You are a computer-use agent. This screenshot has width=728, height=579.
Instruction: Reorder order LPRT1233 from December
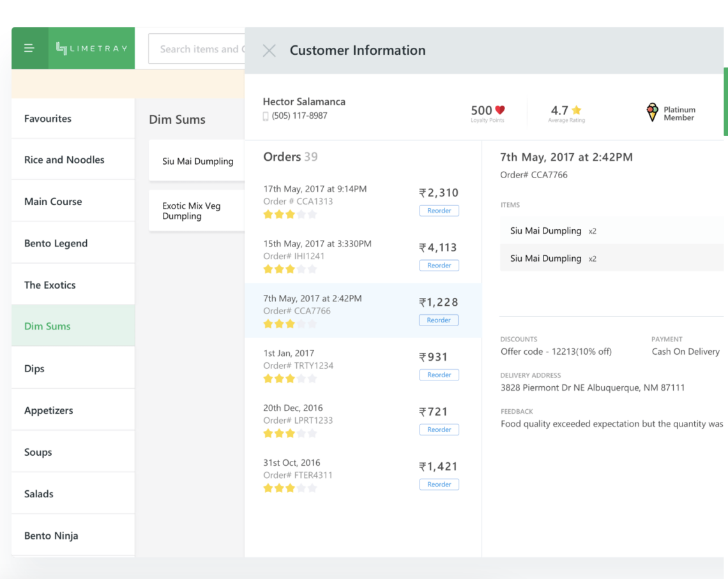tap(439, 429)
